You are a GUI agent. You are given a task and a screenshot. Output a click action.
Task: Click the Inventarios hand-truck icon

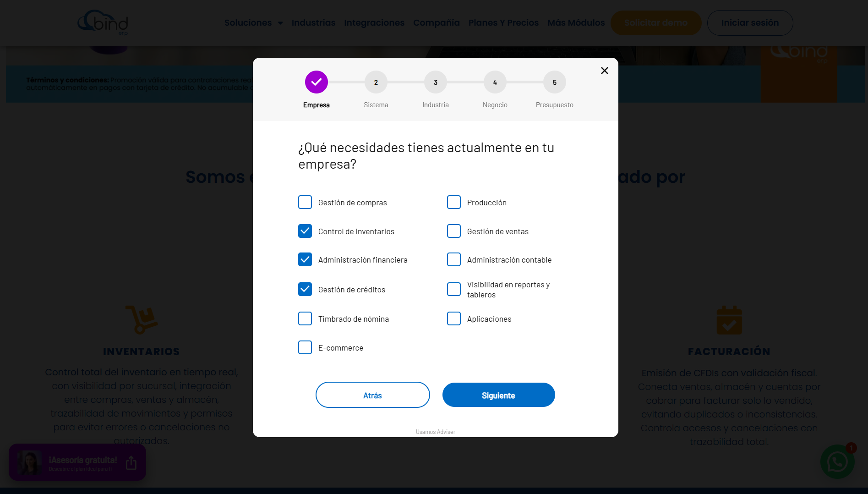click(141, 319)
